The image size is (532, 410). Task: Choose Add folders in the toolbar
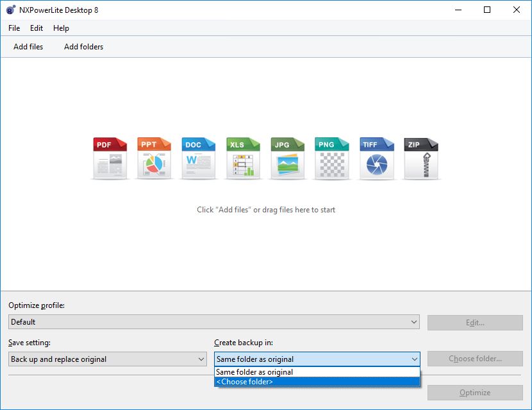click(83, 47)
